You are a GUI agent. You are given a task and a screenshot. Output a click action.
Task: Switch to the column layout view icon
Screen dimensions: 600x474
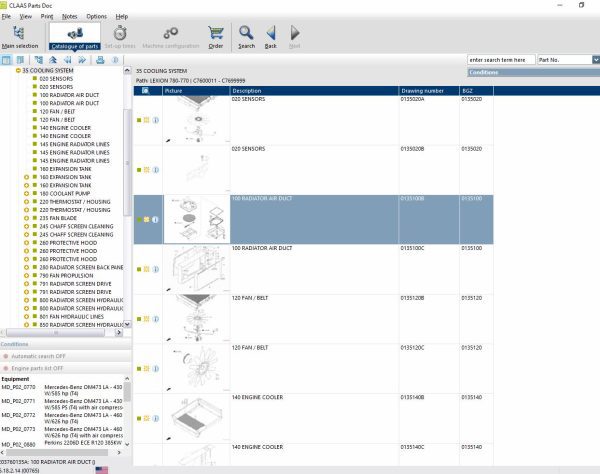point(20,60)
